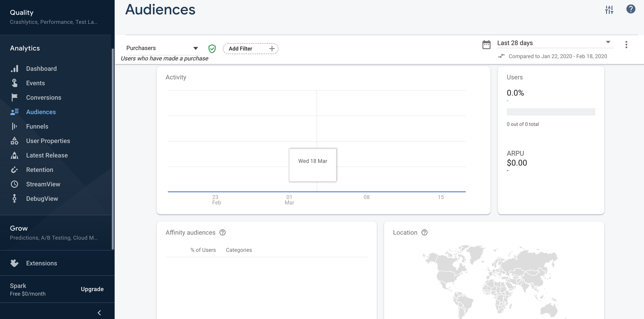Go to User Properties section
This screenshot has height=319, width=644.
click(x=48, y=141)
